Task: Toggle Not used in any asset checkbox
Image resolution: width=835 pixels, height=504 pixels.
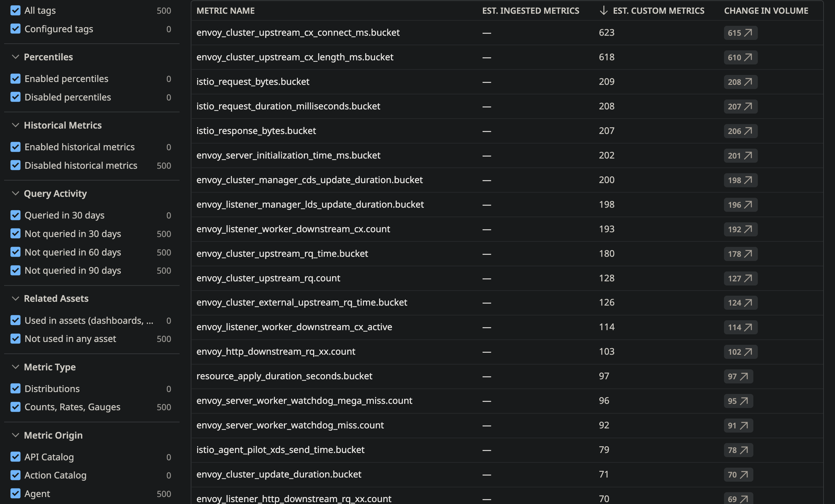Action: [15, 338]
